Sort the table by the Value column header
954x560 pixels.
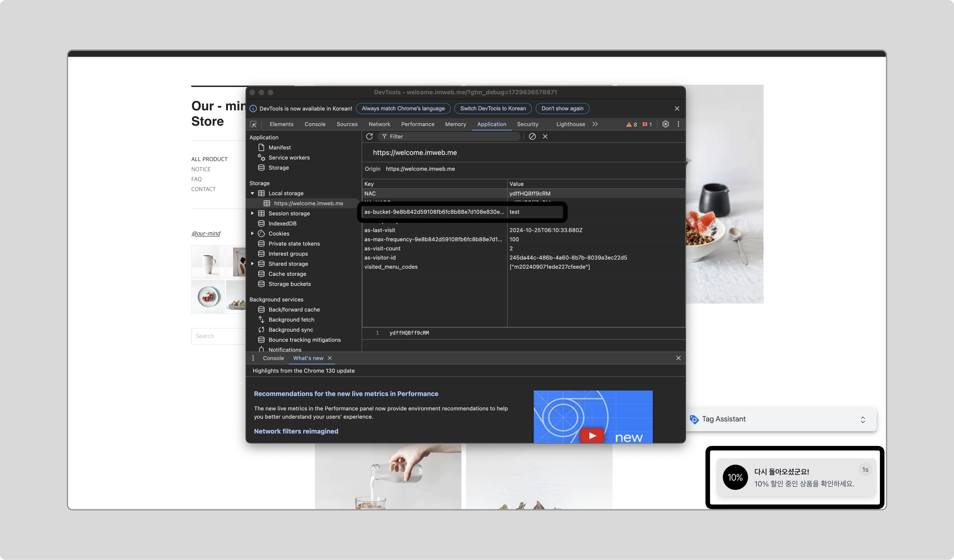[596, 184]
